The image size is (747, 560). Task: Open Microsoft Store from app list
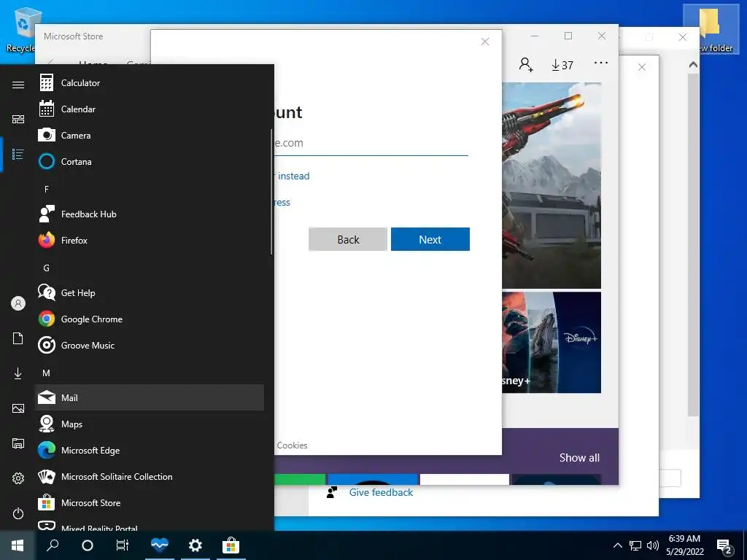(149, 503)
